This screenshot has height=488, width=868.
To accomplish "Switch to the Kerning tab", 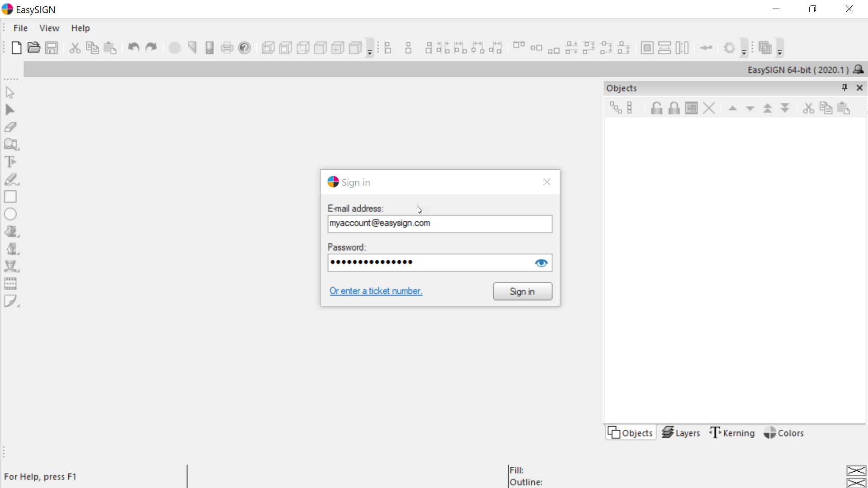I will coord(732,433).
